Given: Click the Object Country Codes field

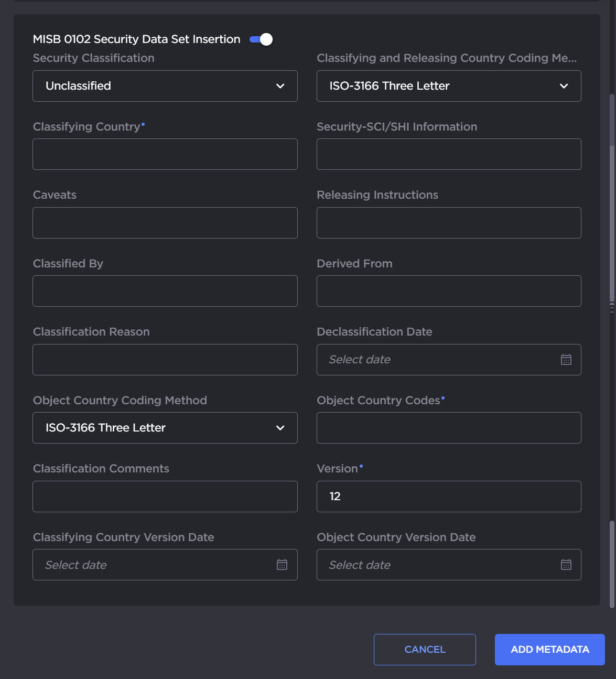Looking at the screenshot, I should (x=448, y=428).
